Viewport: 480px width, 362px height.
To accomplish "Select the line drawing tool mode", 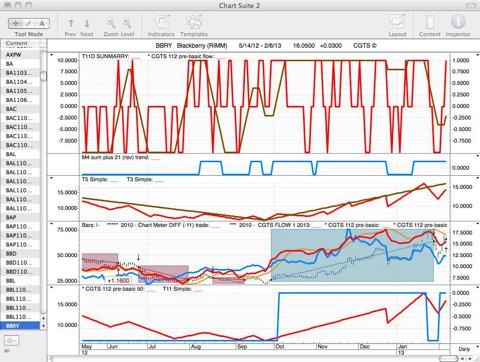I will [x=29, y=23].
